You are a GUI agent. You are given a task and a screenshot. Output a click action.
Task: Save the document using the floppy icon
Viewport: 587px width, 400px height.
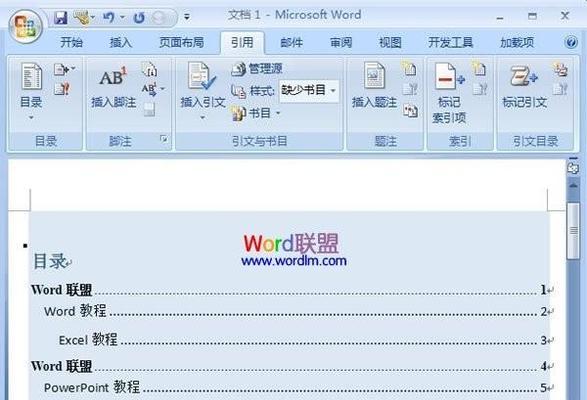click(x=60, y=17)
